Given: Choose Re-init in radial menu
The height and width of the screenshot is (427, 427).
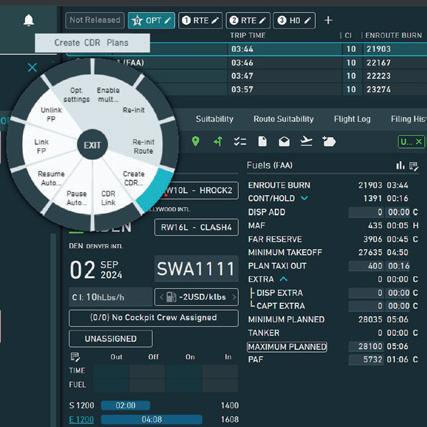Looking at the screenshot, I should pos(133,110).
